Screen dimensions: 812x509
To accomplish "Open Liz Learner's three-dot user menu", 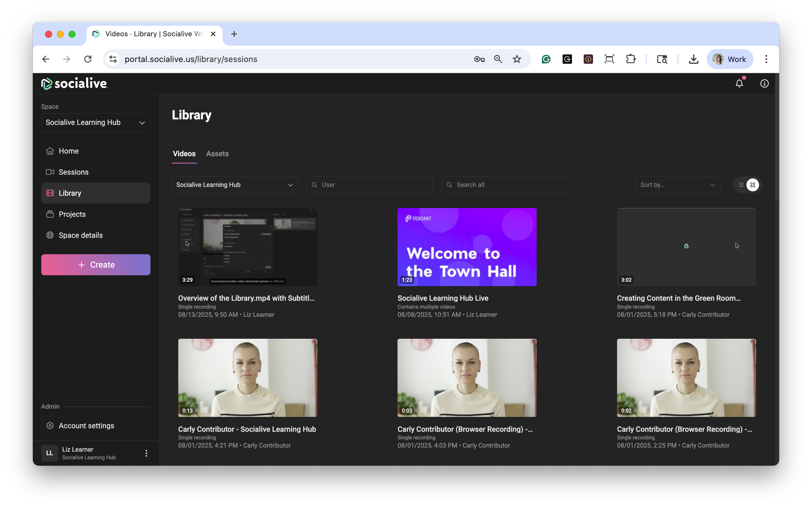I will [146, 453].
